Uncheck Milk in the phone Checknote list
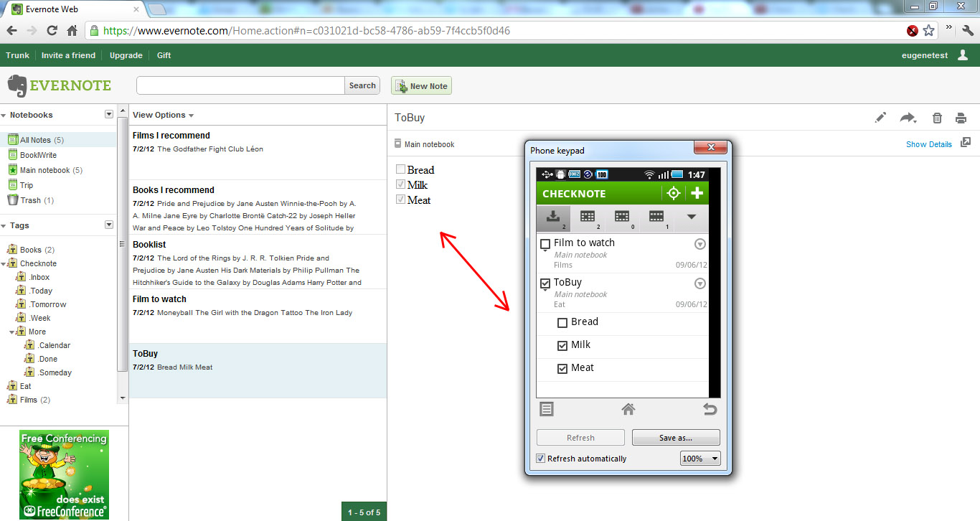 562,346
